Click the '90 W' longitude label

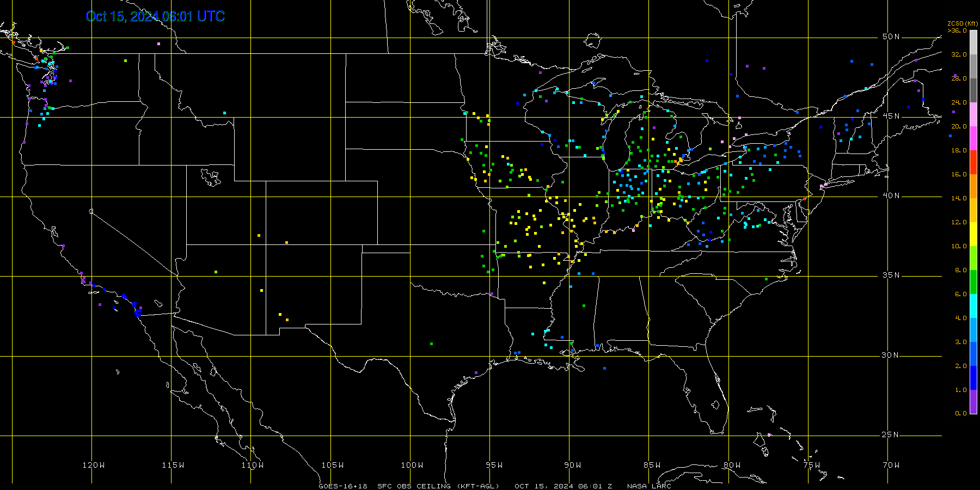[572, 465]
